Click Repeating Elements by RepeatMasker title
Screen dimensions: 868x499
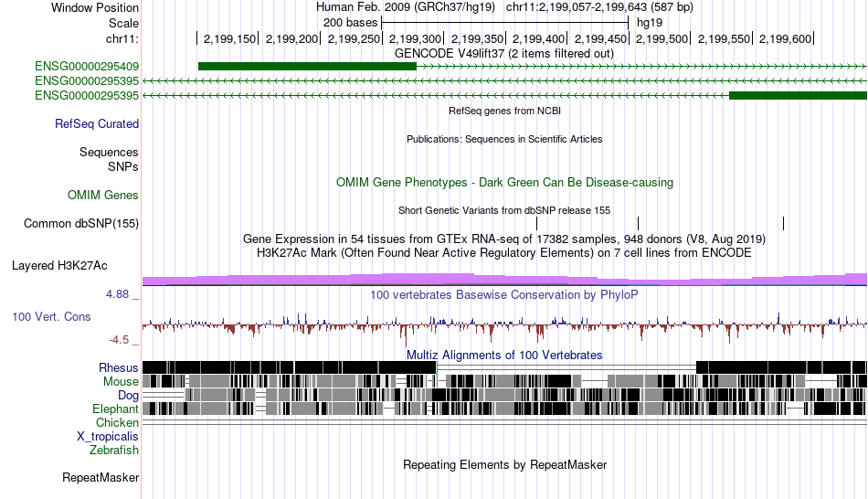(x=505, y=464)
